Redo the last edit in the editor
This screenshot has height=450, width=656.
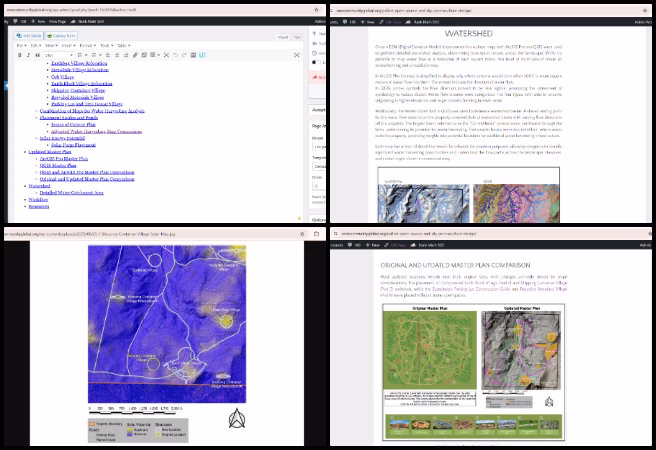point(184,55)
